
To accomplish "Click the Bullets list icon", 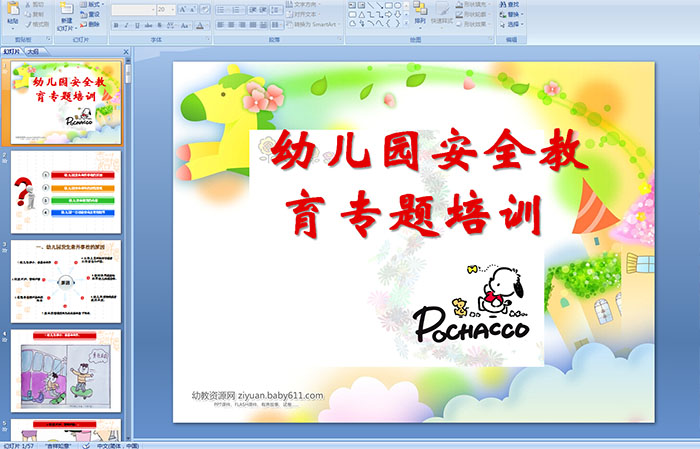I will coord(221,10).
